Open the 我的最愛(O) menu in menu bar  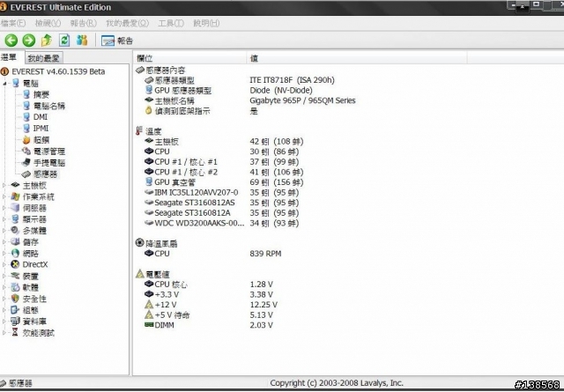click(127, 23)
